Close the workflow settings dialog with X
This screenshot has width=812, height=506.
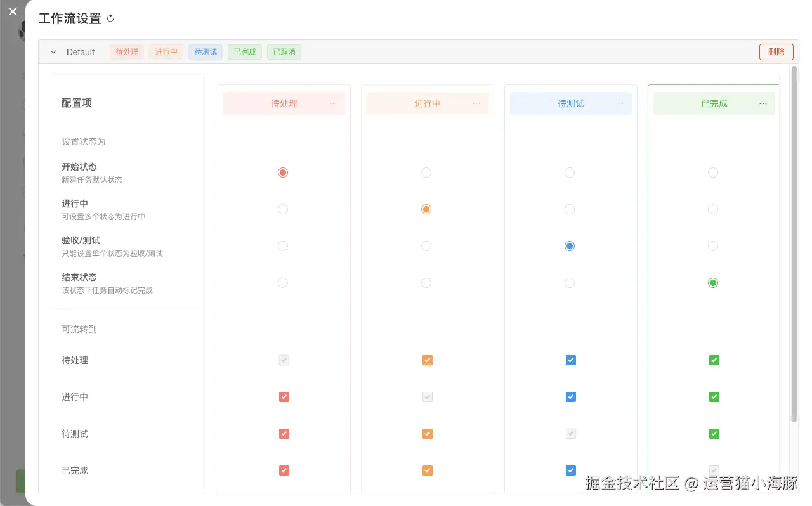tap(12, 11)
